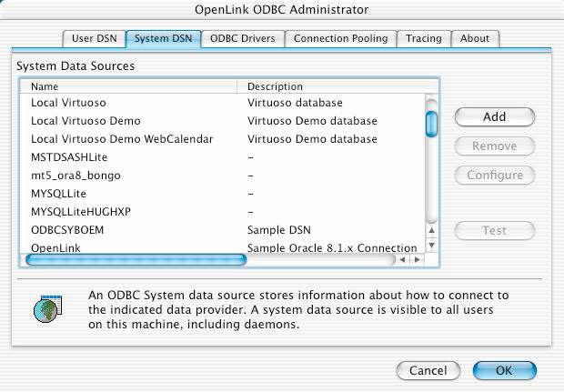Image resolution: width=564 pixels, height=392 pixels.
Task: Go to the Connection Pooling tab
Action: tap(340, 38)
